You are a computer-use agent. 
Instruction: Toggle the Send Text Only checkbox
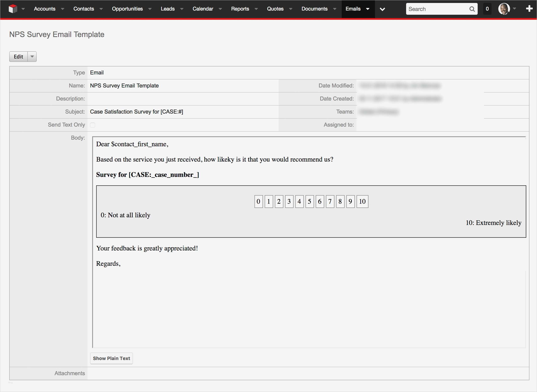pos(93,125)
